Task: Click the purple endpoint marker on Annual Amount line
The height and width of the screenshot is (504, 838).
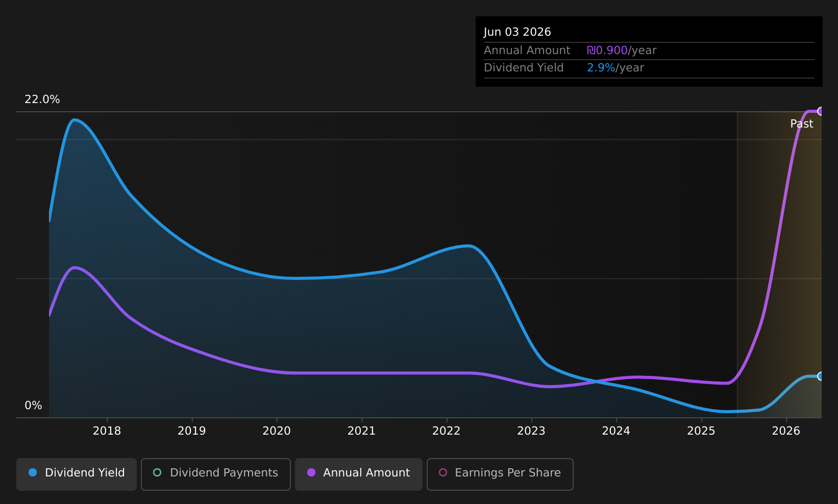Action: [821, 111]
